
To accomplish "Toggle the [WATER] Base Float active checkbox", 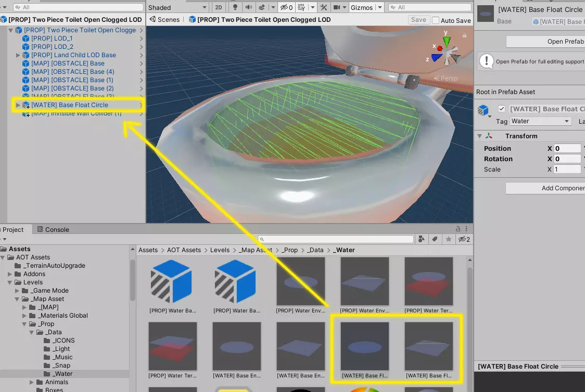I will [x=501, y=109].
